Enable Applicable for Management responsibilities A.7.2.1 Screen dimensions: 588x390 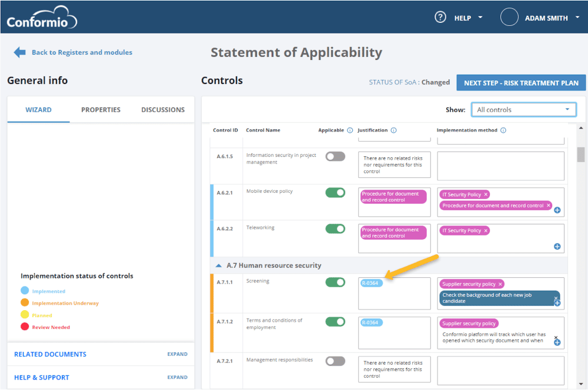click(335, 361)
